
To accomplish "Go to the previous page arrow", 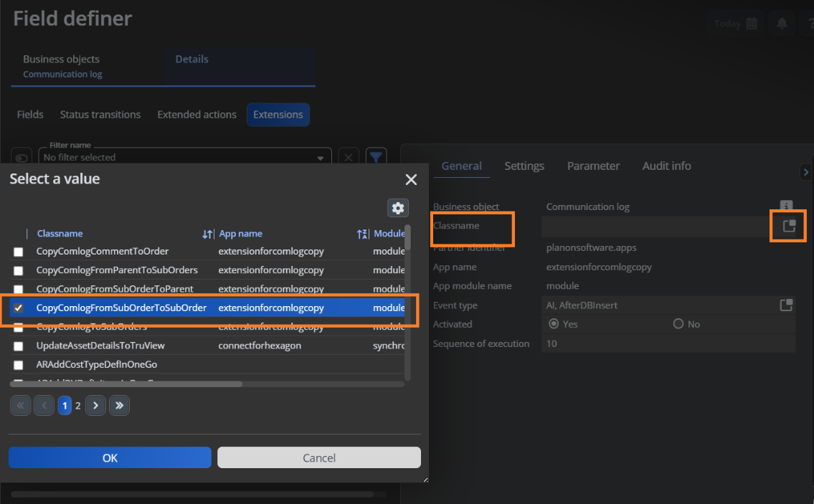I will (x=44, y=405).
